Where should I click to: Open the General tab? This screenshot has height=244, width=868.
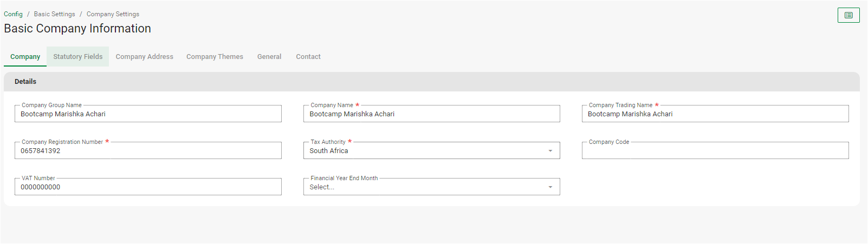(269, 57)
